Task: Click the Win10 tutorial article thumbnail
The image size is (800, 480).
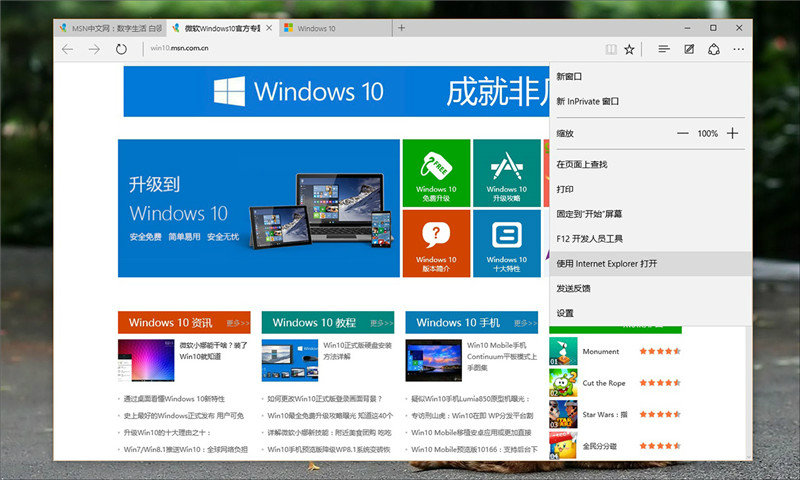Action: [290, 361]
